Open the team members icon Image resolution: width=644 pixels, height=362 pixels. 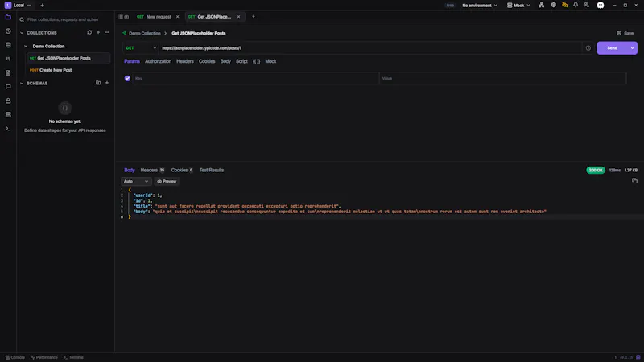click(x=587, y=6)
